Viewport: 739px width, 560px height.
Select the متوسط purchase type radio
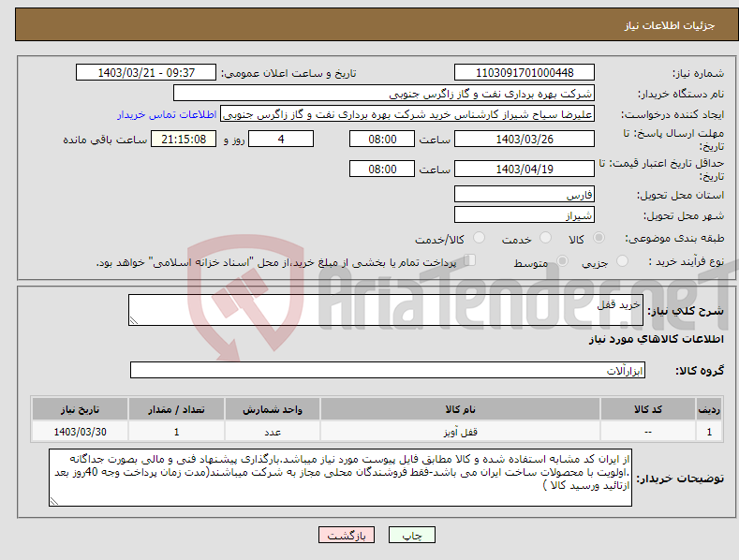pyautogui.click(x=562, y=260)
